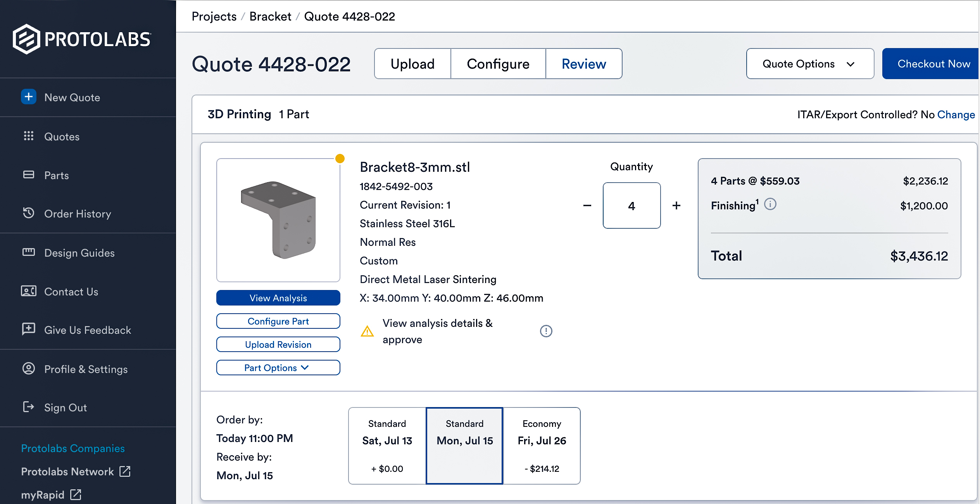Click the New Quote plus icon
This screenshot has width=980, height=504.
click(x=29, y=97)
